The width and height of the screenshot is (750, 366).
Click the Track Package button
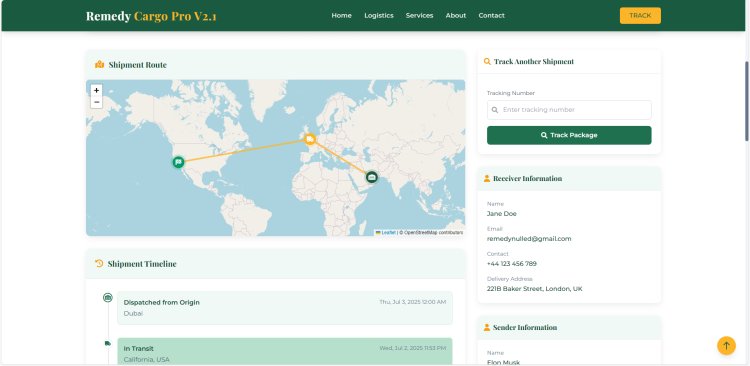point(569,135)
